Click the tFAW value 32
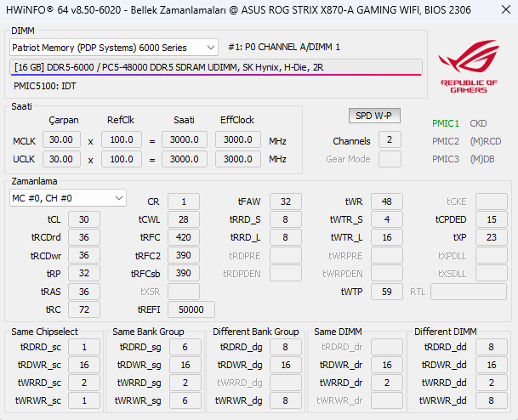 pyautogui.click(x=286, y=201)
